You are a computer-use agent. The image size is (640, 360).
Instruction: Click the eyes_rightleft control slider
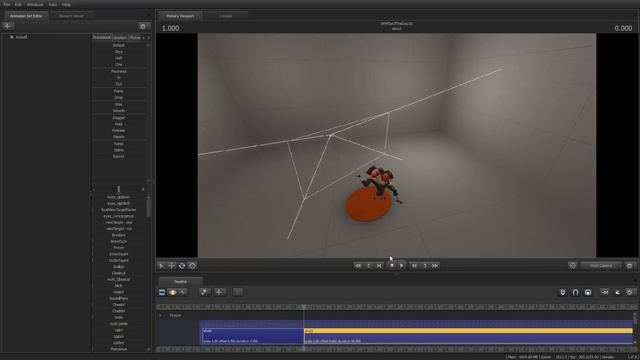tap(119, 203)
